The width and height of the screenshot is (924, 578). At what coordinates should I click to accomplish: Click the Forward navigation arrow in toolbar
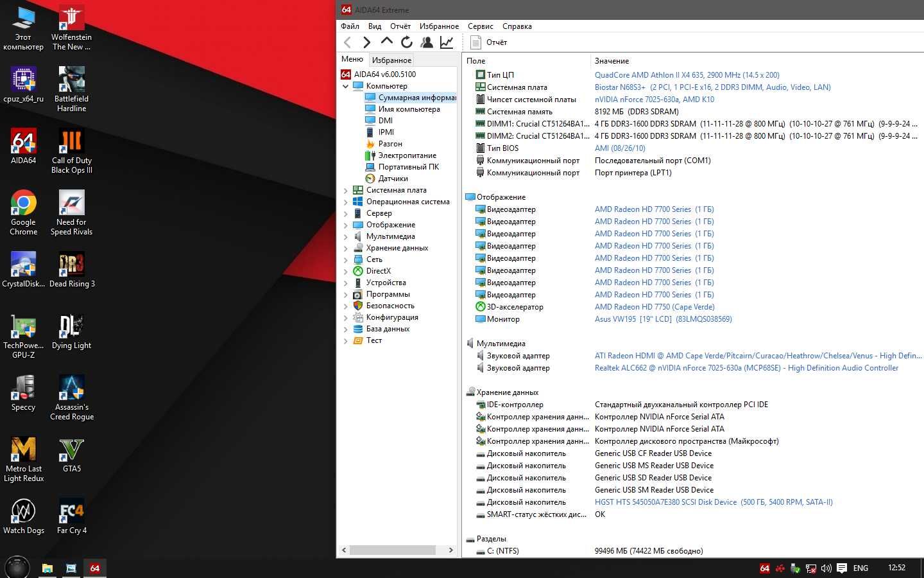[366, 42]
